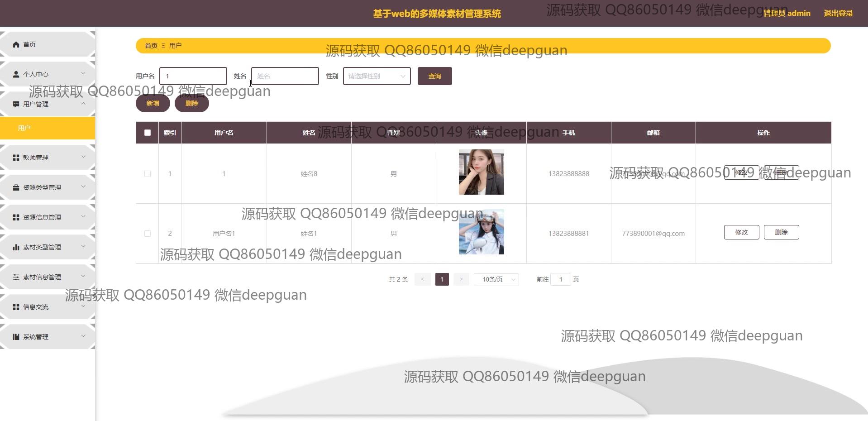Open the 性别 gender dropdown

(377, 76)
